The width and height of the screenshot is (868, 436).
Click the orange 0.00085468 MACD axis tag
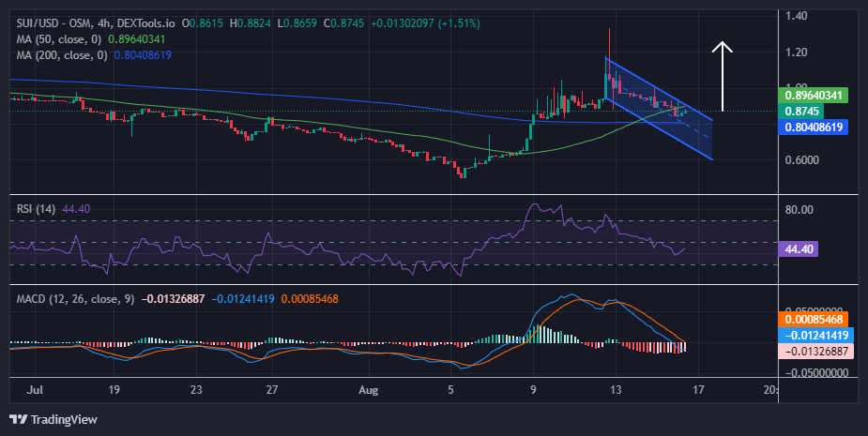coord(814,319)
